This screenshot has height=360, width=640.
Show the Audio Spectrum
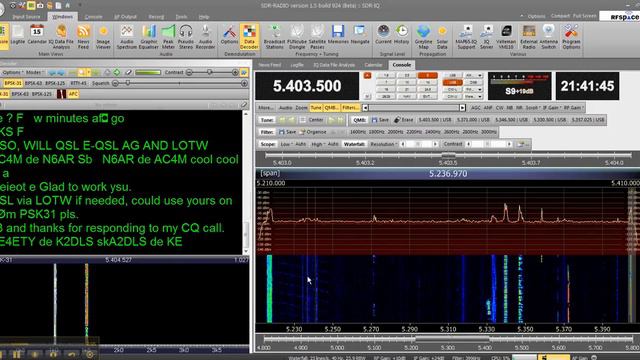click(127, 36)
